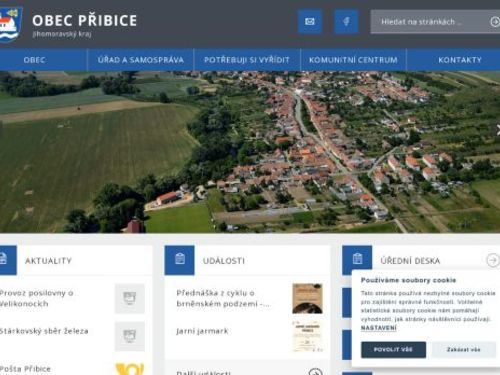This screenshot has height=375, width=500.
Task: Click the Další události arrow icon
Action: (x=315, y=372)
